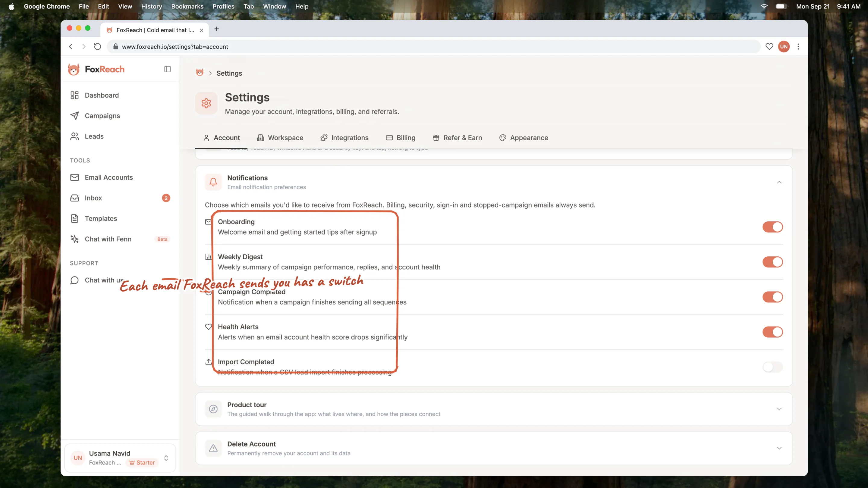Collapse the sidebar panel icon
This screenshot has width=868, height=488.
coord(168,69)
